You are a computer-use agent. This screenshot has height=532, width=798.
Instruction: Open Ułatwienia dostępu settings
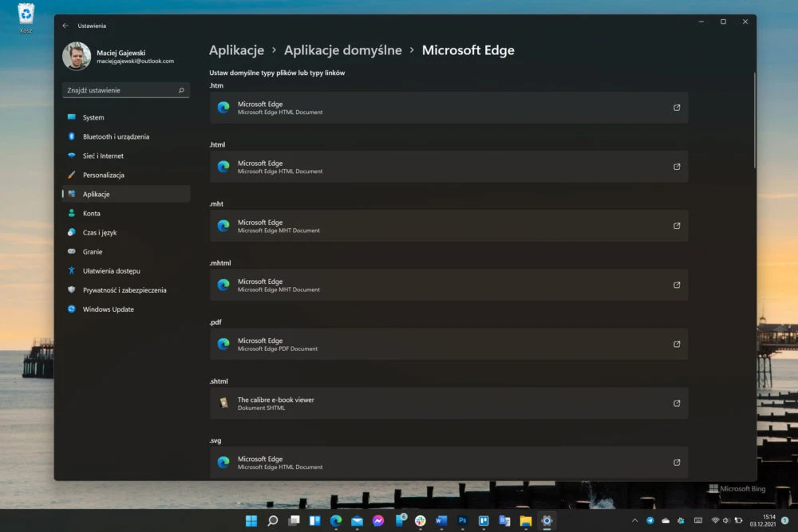[126, 271]
